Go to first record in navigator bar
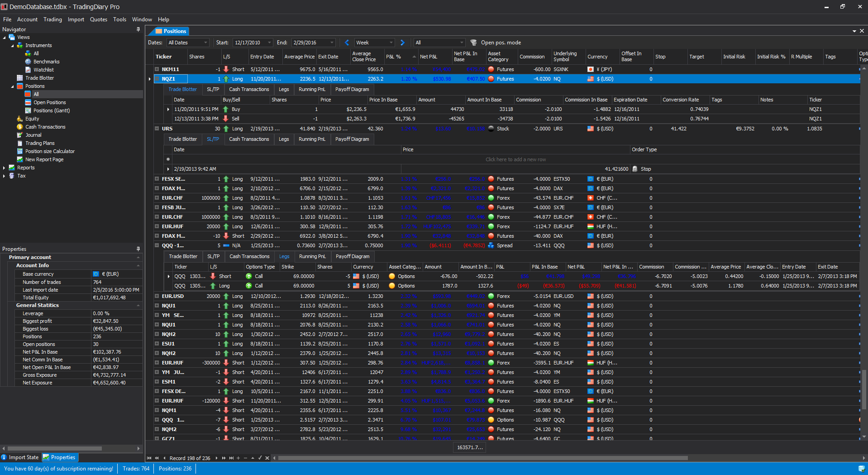The height and width of the screenshot is (475, 868). 149,458
